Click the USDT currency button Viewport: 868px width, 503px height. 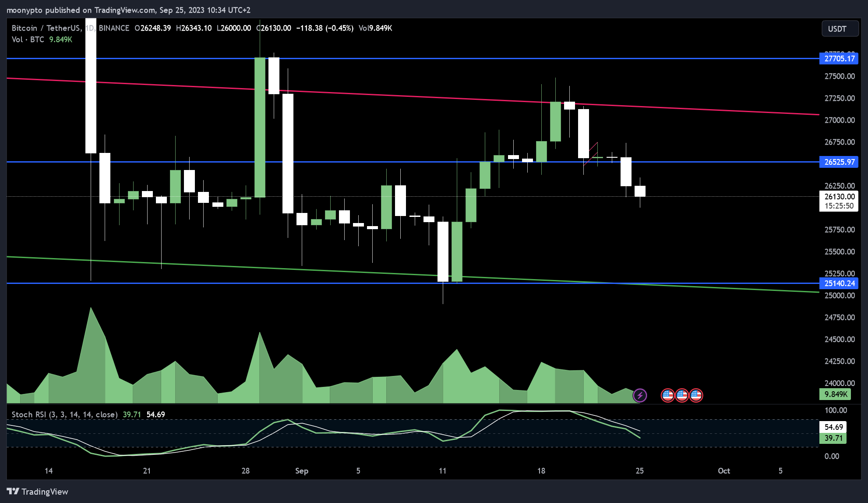point(840,28)
